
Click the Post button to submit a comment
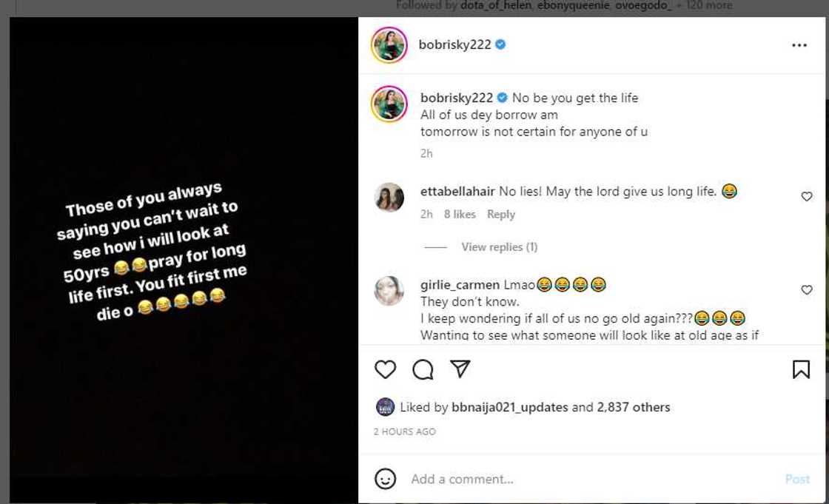798,479
